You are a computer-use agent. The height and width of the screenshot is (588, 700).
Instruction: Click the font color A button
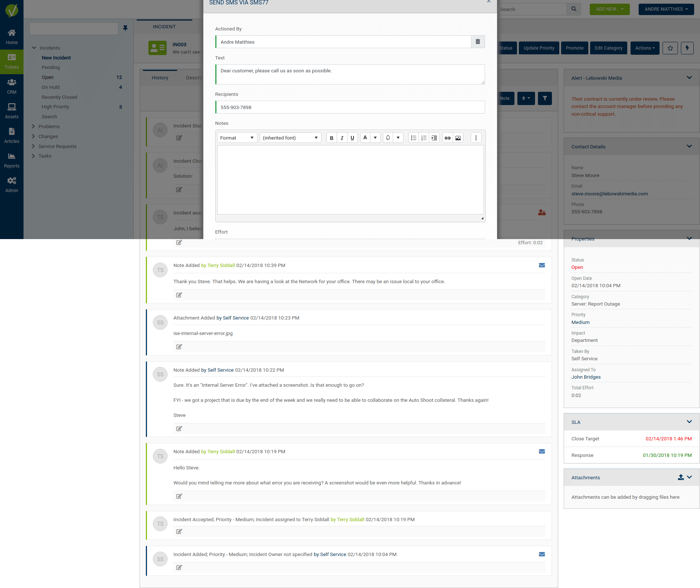coord(365,138)
